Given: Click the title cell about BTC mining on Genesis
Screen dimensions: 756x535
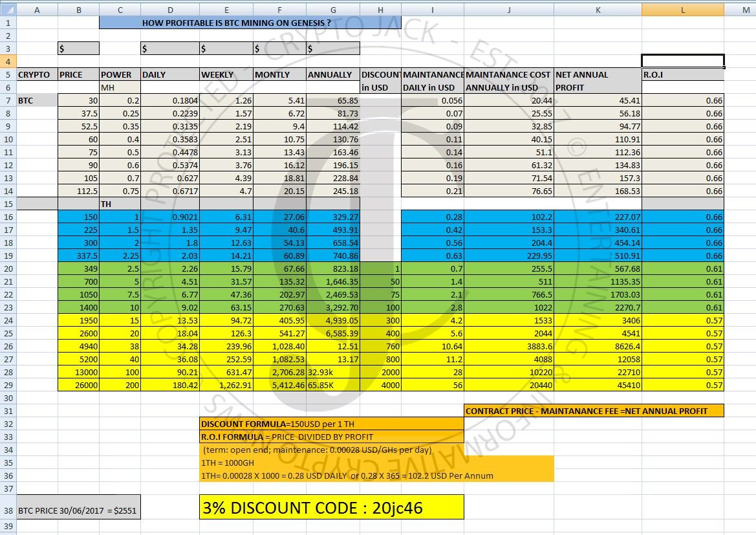Looking at the screenshot, I should (x=250, y=23).
